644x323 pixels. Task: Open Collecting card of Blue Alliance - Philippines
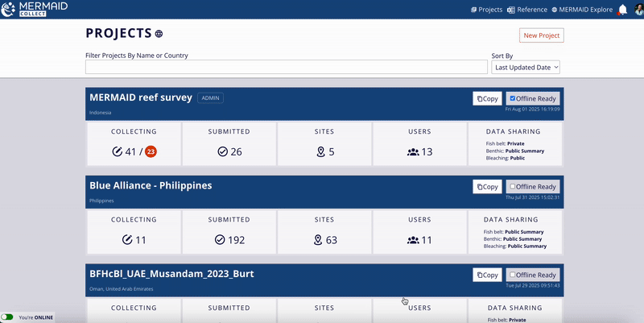click(x=134, y=232)
